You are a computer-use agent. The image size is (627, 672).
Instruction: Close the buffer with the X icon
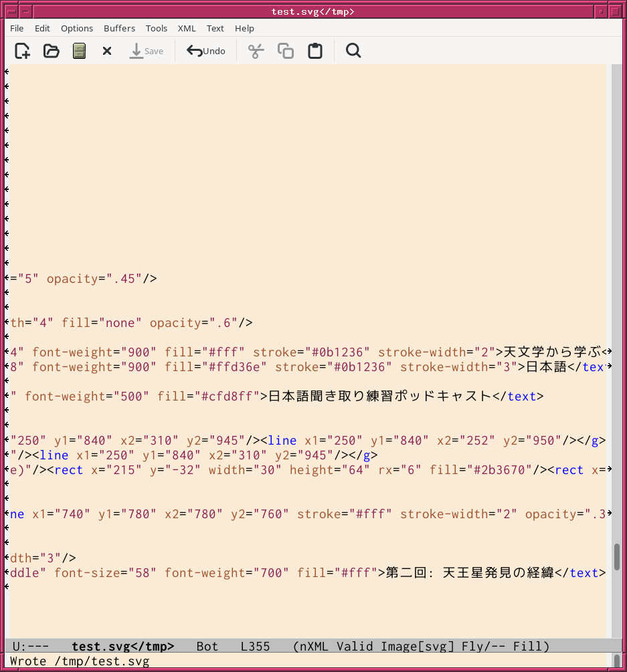(x=107, y=51)
